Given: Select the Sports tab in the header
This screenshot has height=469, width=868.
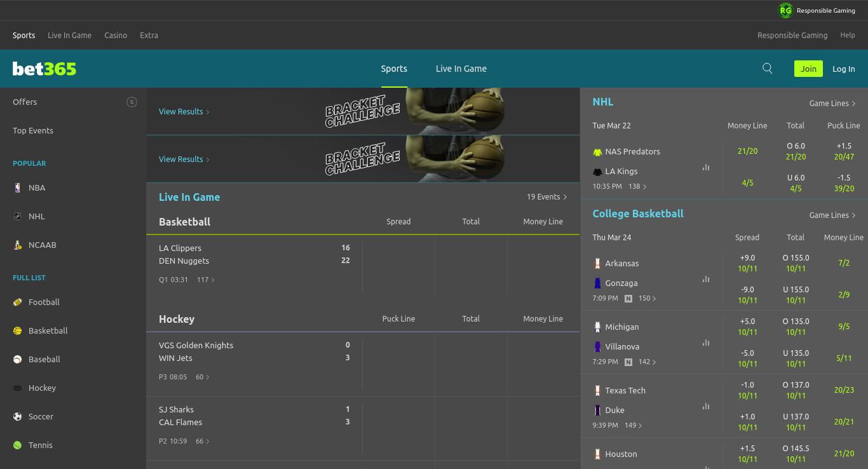Looking at the screenshot, I should pyautogui.click(x=394, y=69).
